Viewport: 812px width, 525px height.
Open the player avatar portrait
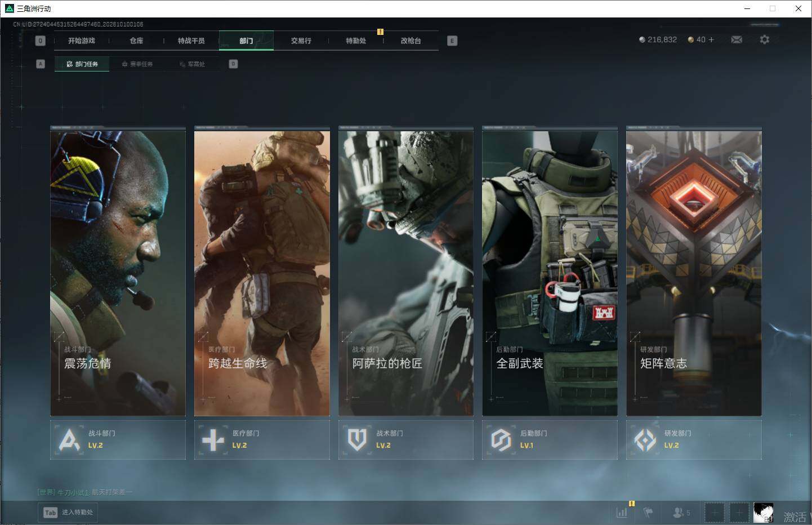[x=764, y=513]
